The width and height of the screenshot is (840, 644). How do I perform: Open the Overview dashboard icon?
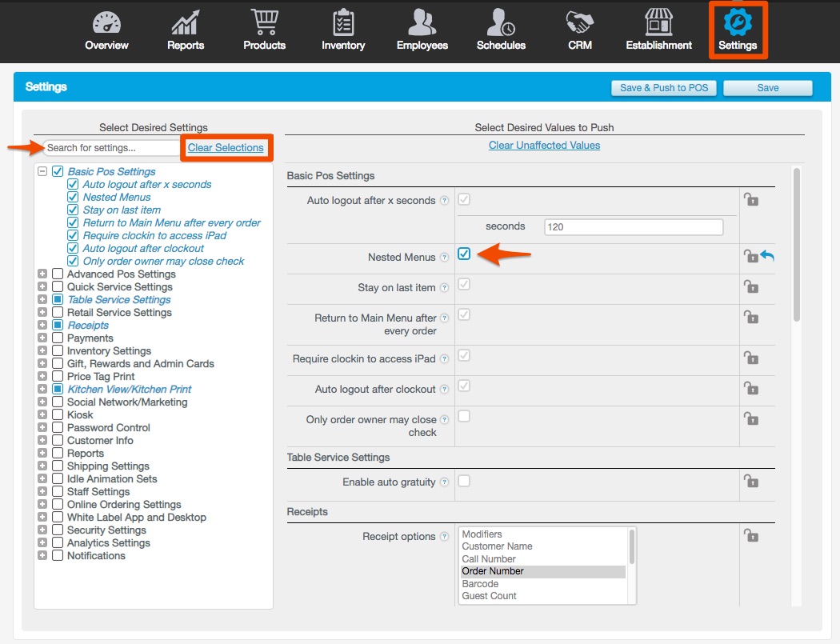(106, 21)
